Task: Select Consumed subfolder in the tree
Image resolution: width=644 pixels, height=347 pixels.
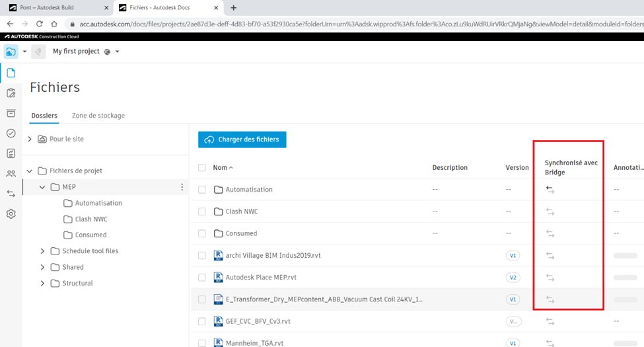Action: (x=90, y=235)
